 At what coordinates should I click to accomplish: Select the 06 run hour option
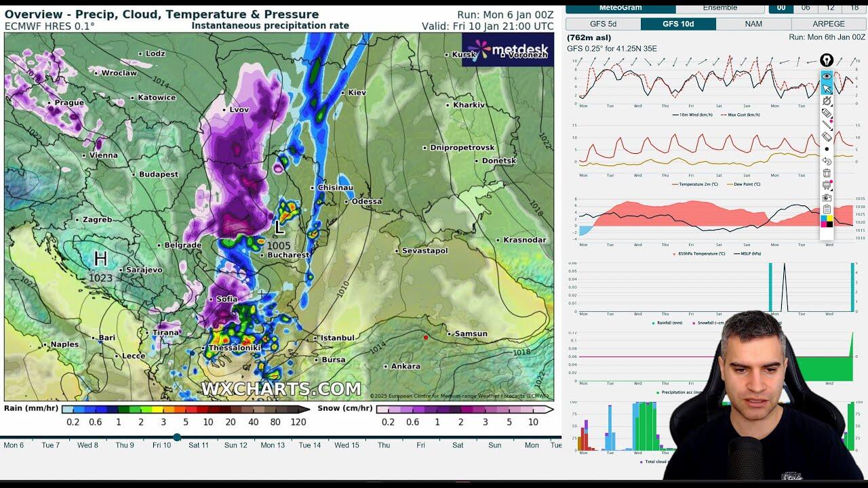[x=806, y=7]
